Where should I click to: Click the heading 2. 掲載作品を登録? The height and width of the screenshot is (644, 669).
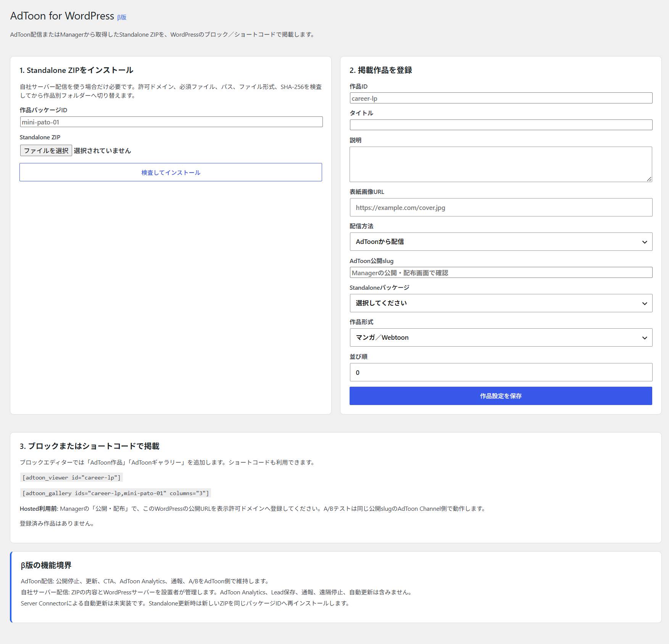point(381,70)
